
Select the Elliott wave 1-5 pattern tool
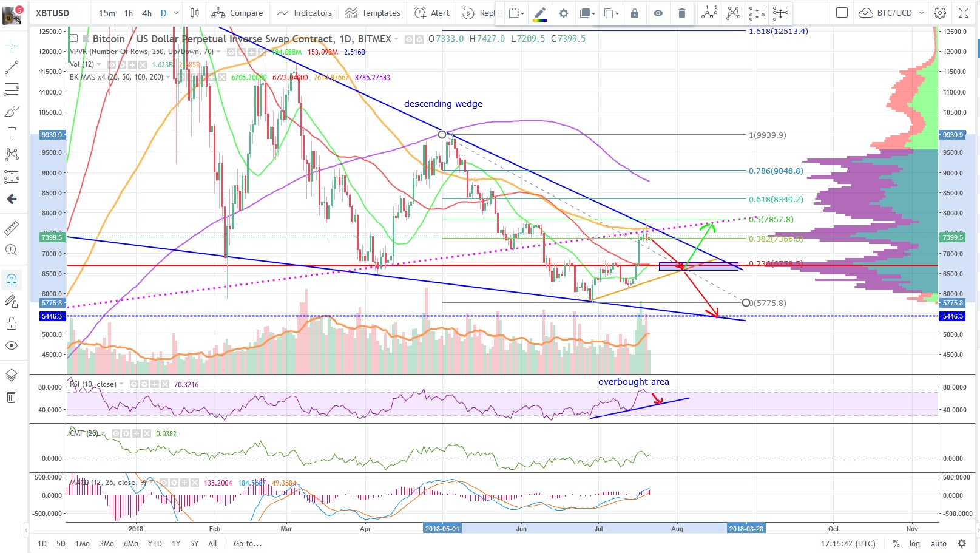[x=709, y=12]
